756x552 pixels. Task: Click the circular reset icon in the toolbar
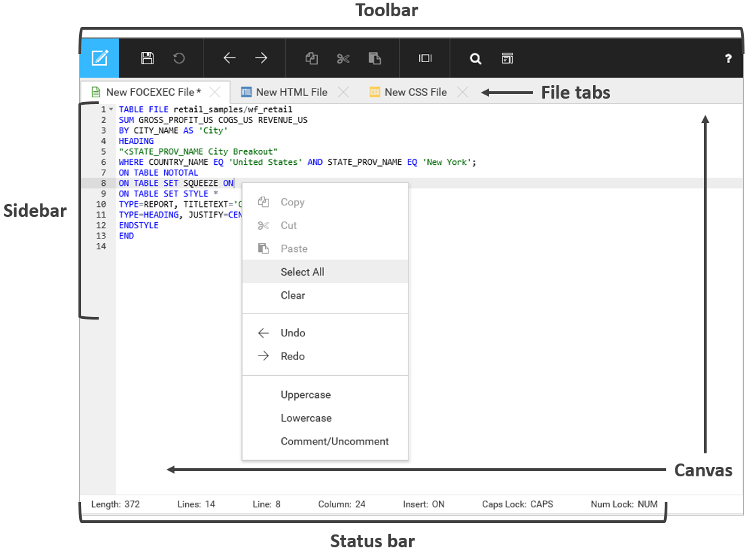coord(179,58)
